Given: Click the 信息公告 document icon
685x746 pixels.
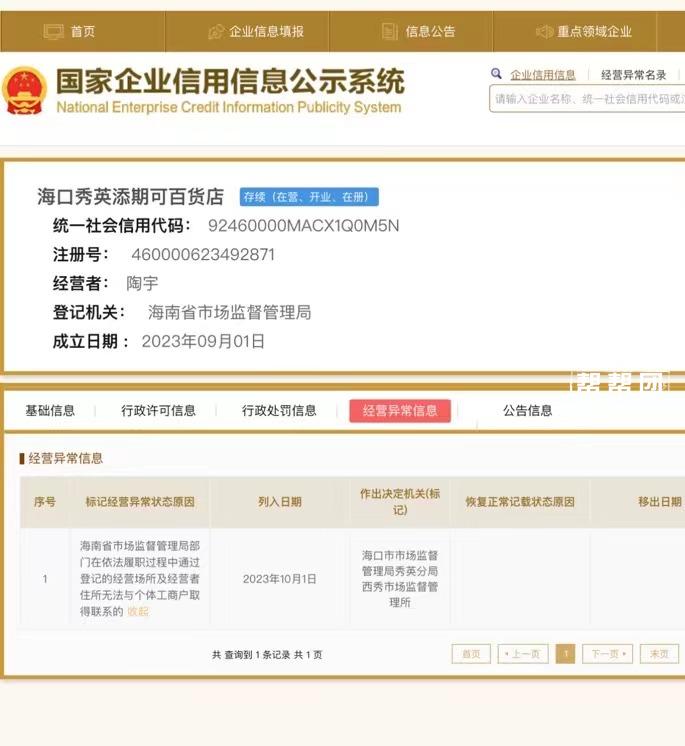Looking at the screenshot, I should click(x=390, y=32).
